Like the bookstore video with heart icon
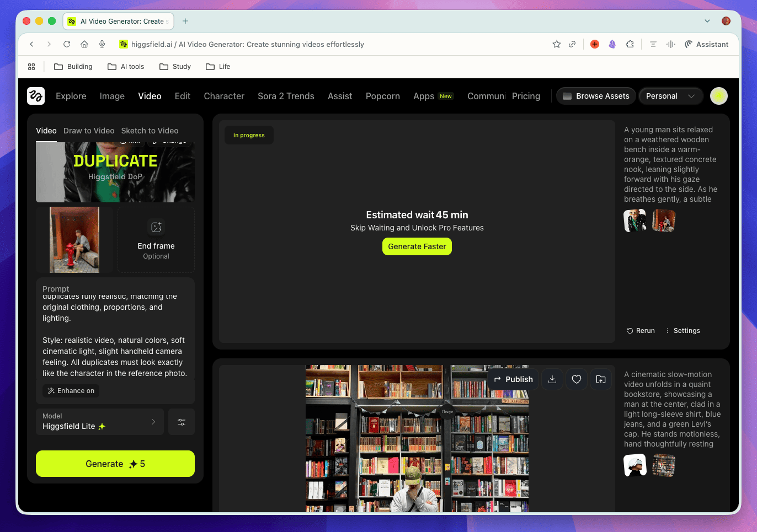This screenshot has width=757, height=532. pos(577,379)
